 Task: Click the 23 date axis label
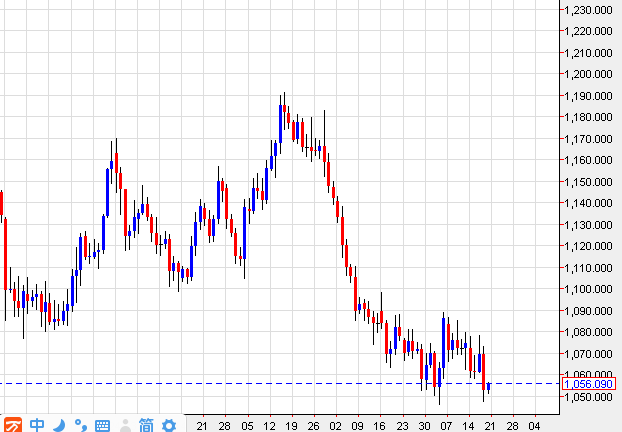click(x=402, y=426)
